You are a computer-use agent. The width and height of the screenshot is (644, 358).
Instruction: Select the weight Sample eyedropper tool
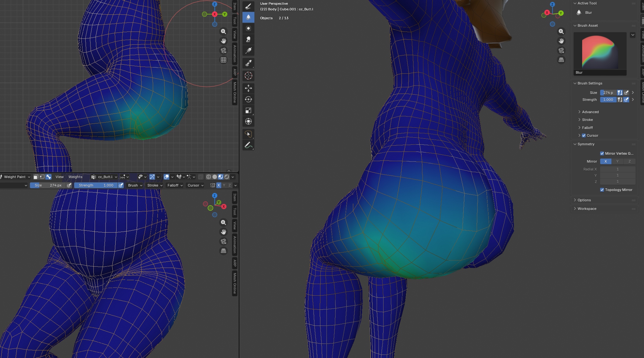tap(248, 63)
